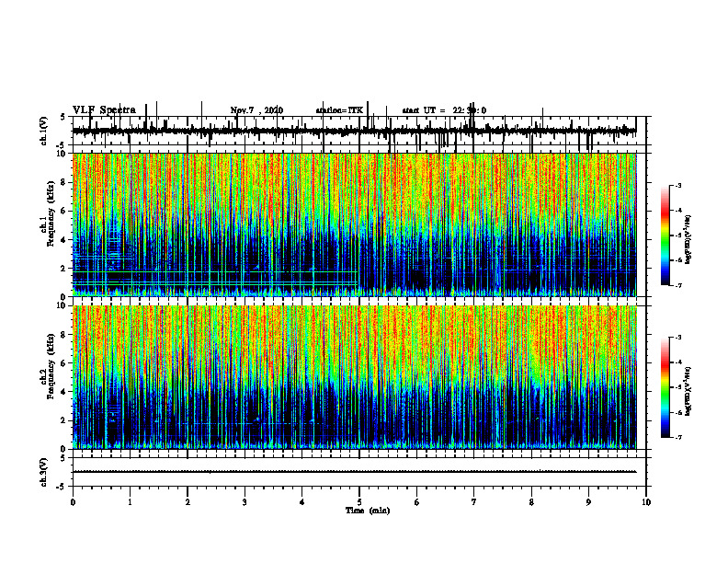Click time axis tick label "5"
728x563 pixels.
pyautogui.click(x=359, y=502)
